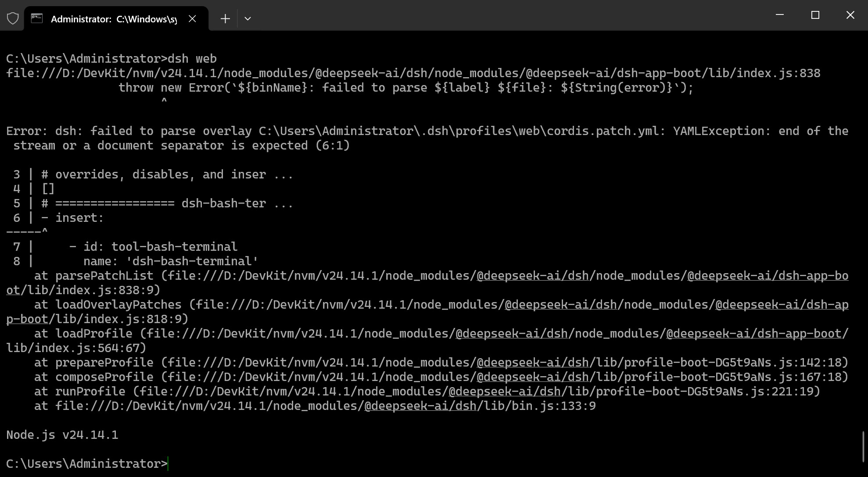The width and height of the screenshot is (868, 477).
Task: Close the terminal window
Action: click(850, 15)
